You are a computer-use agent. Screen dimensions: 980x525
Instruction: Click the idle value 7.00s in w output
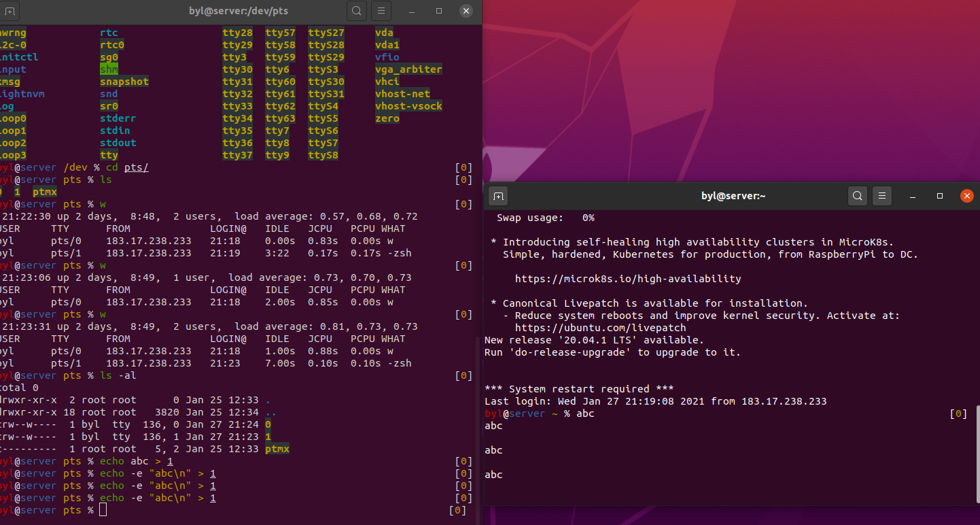coord(281,363)
